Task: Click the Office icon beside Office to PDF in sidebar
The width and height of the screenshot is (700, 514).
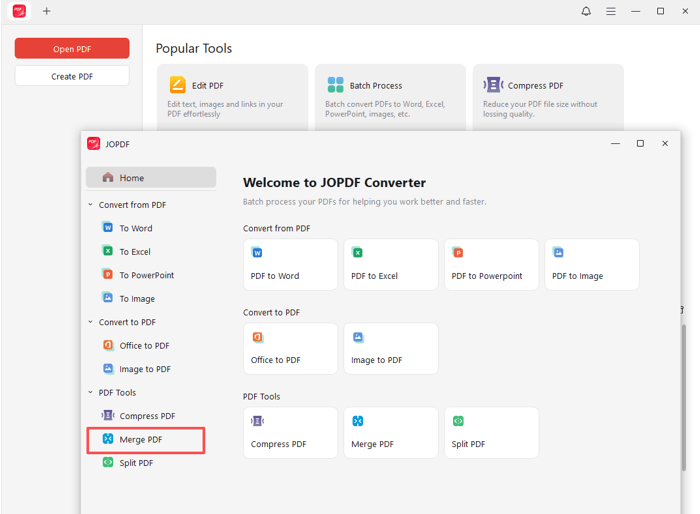Action: coord(108,345)
